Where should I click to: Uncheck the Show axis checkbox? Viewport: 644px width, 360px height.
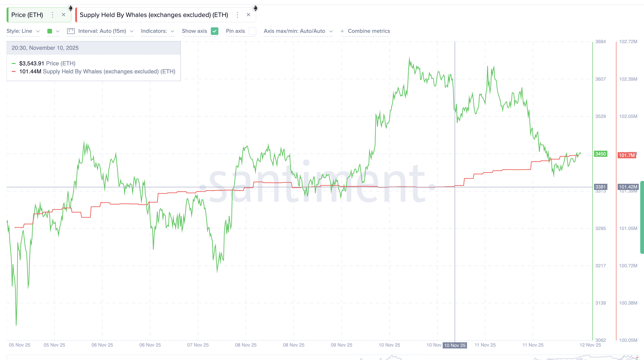point(214,31)
